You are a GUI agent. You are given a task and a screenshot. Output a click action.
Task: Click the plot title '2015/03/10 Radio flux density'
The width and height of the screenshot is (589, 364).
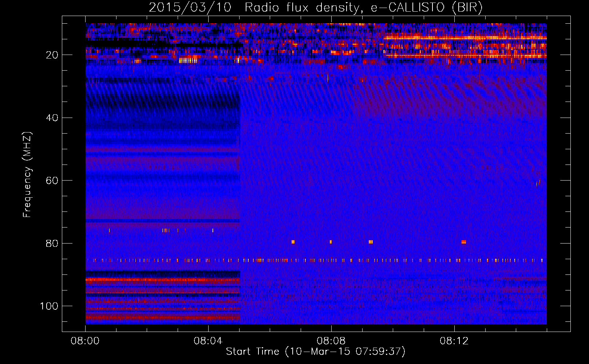coord(316,8)
